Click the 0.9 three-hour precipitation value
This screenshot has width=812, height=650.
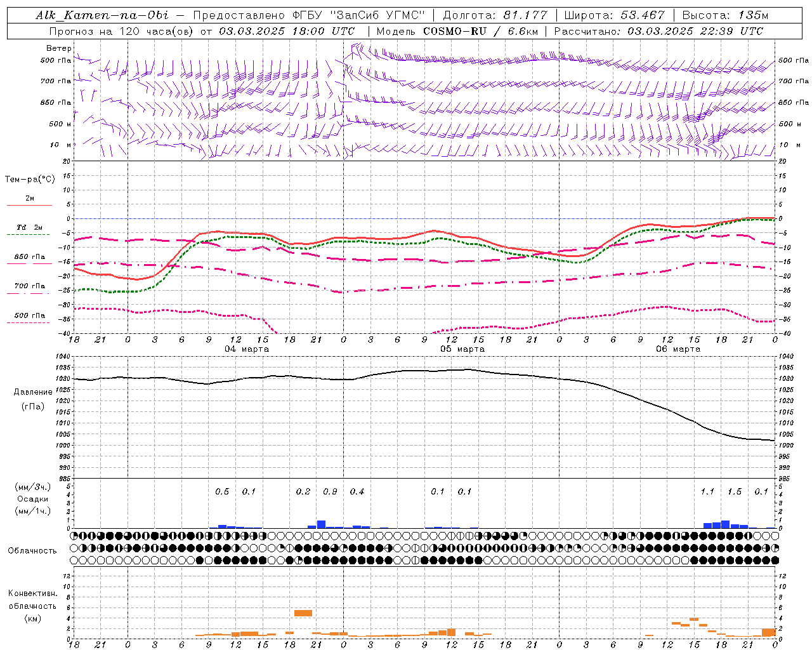coord(330,492)
